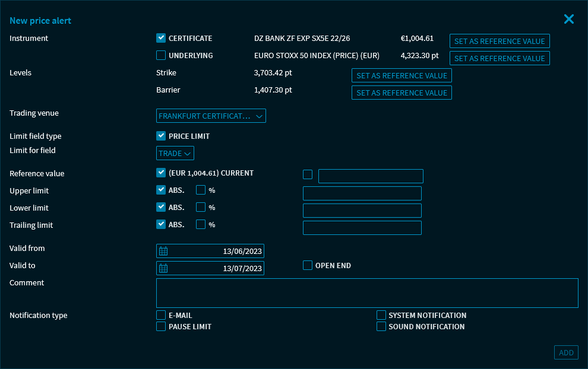Select percent option for Trailing limit
The width and height of the screenshot is (588, 369).
point(201,225)
